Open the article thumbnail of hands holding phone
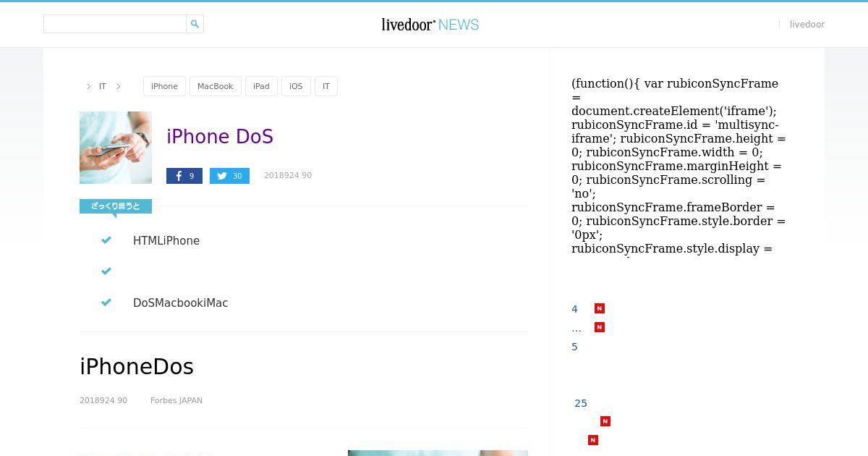Viewport: 868px width, 456px height. [x=116, y=148]
